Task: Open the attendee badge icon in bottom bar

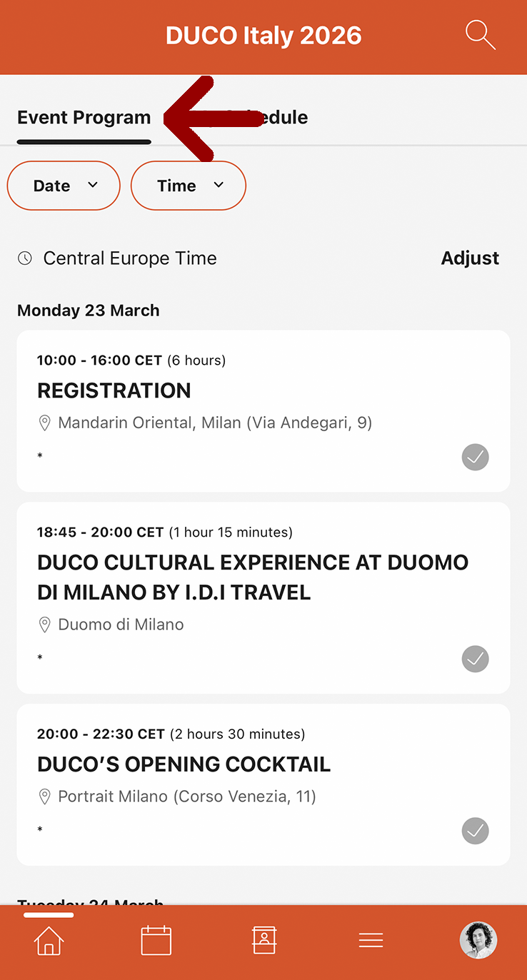Action: point(264,941)
